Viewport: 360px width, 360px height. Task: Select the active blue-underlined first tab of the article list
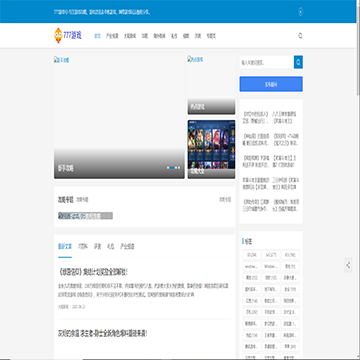pyautogui.click(x=65, y=247)
